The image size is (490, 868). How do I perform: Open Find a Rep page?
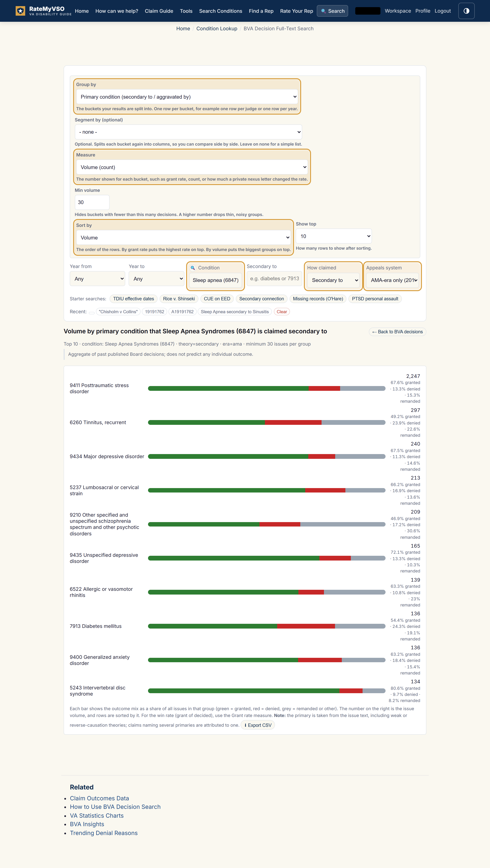[x=261, y=11]
